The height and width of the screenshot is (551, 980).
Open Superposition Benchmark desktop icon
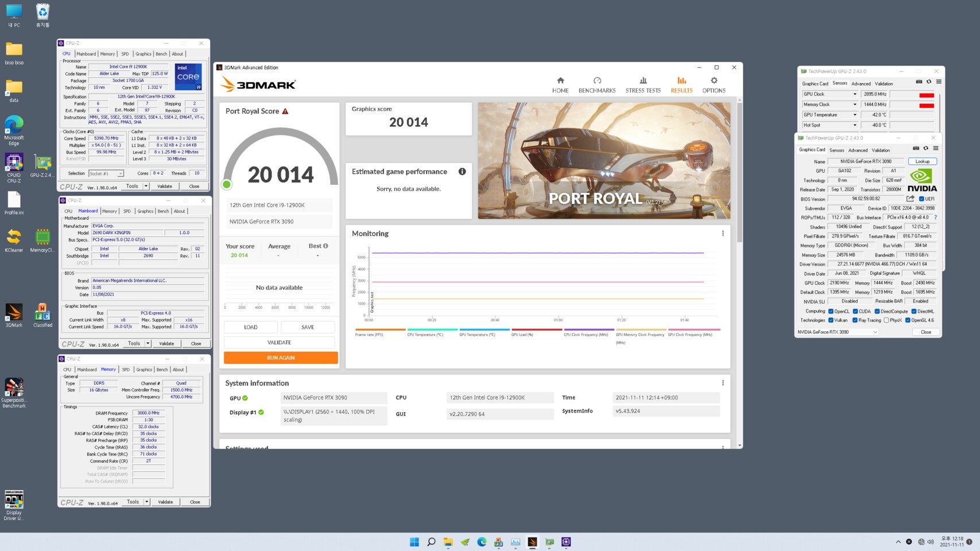pyautogui.click(x=14, y=393)
